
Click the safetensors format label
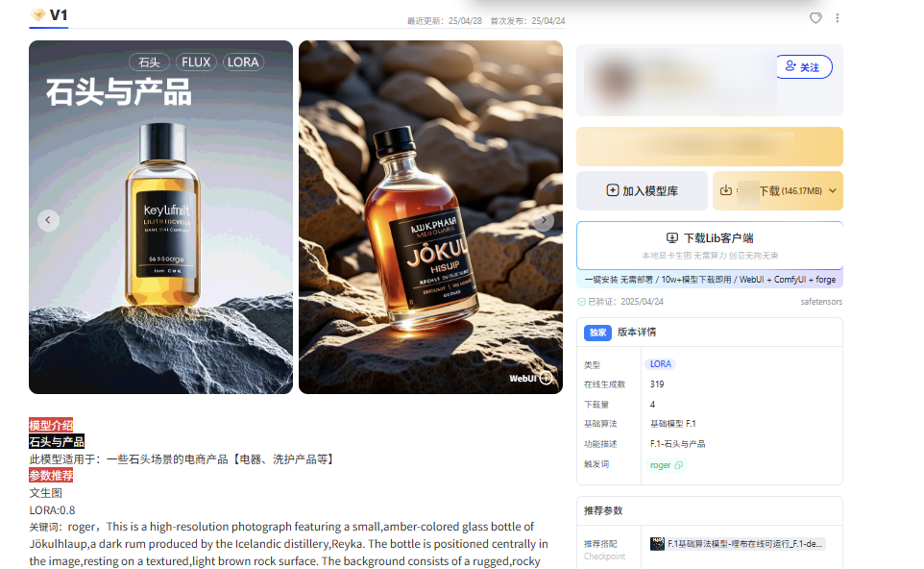point(821,301)
